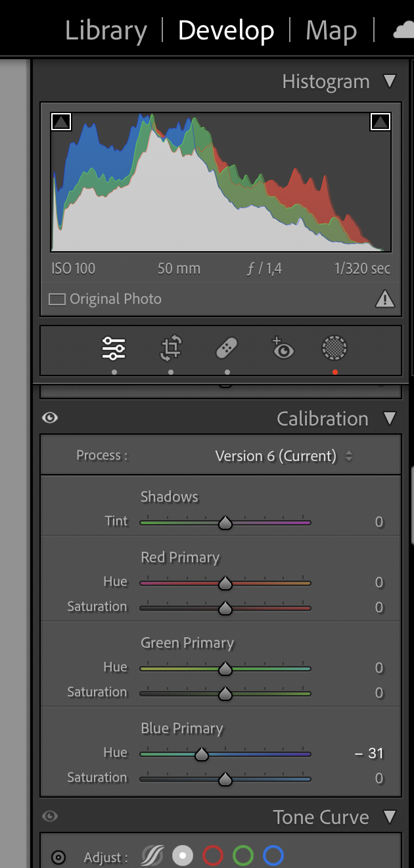
Task: Toggle highlight clipping indicator in histogram
Action: [x=380, y=122]
